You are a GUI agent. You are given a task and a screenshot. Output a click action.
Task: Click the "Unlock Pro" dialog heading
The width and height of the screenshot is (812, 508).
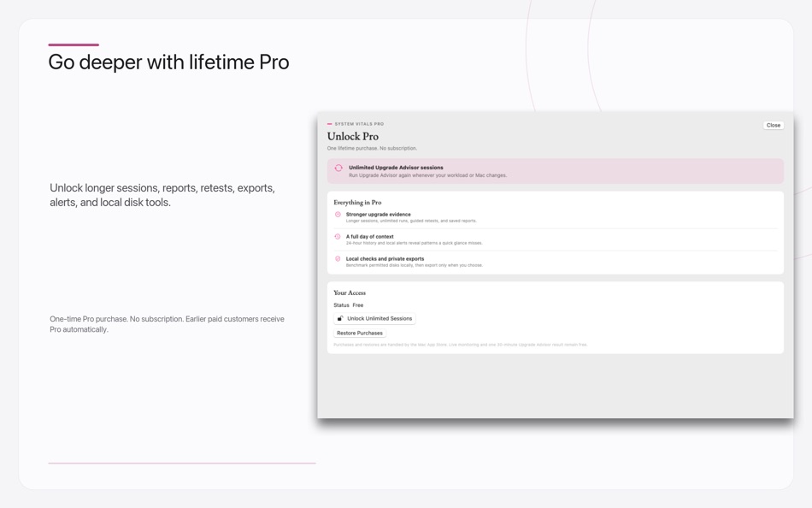click(353, 136)
